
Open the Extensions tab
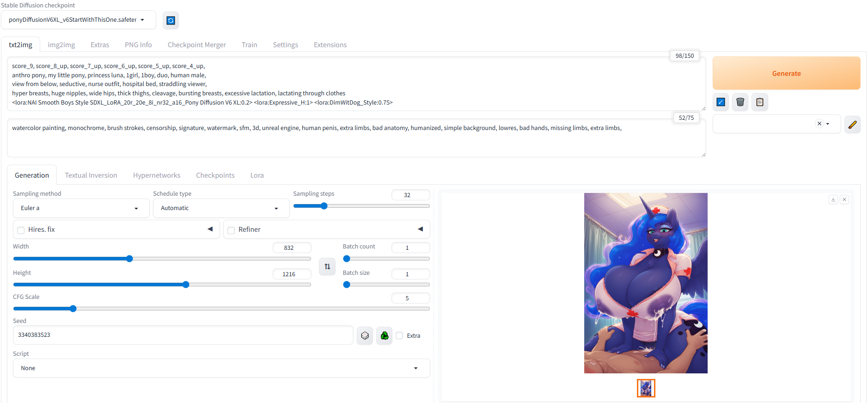point(330,45)
